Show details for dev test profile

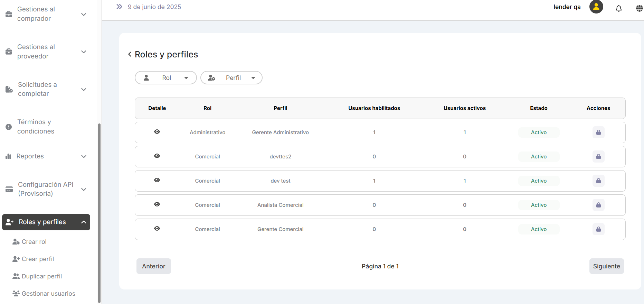pos(157,180)
